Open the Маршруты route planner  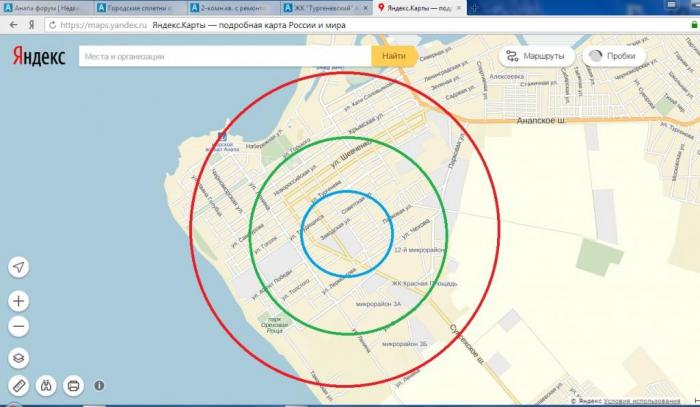click(x=536, y=56)
